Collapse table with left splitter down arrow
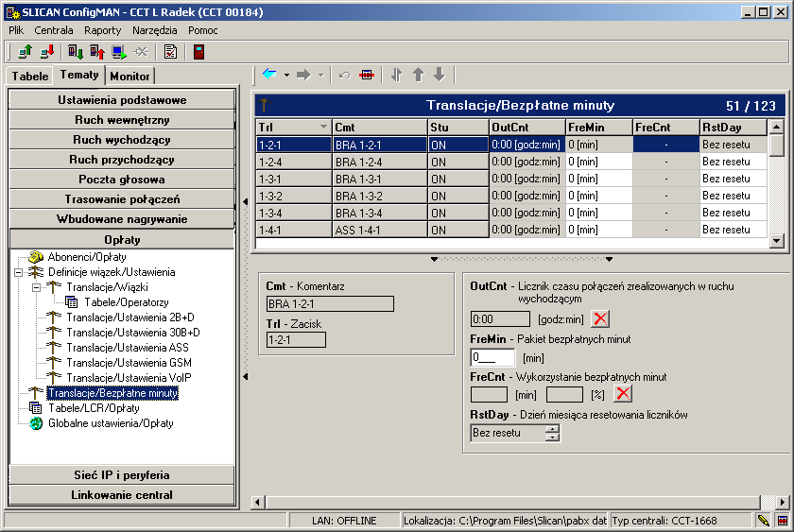 point(434,259)
